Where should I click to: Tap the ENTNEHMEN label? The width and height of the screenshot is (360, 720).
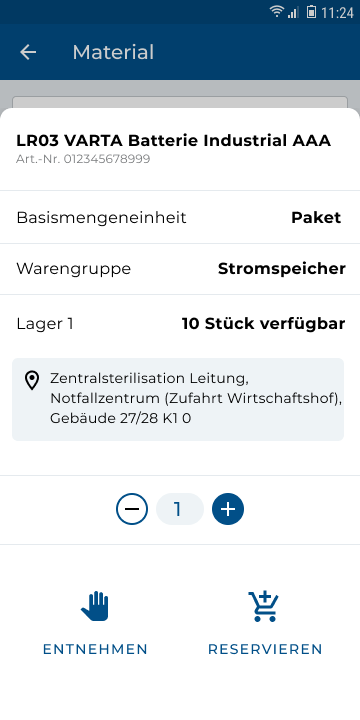(x=95, y=649)
